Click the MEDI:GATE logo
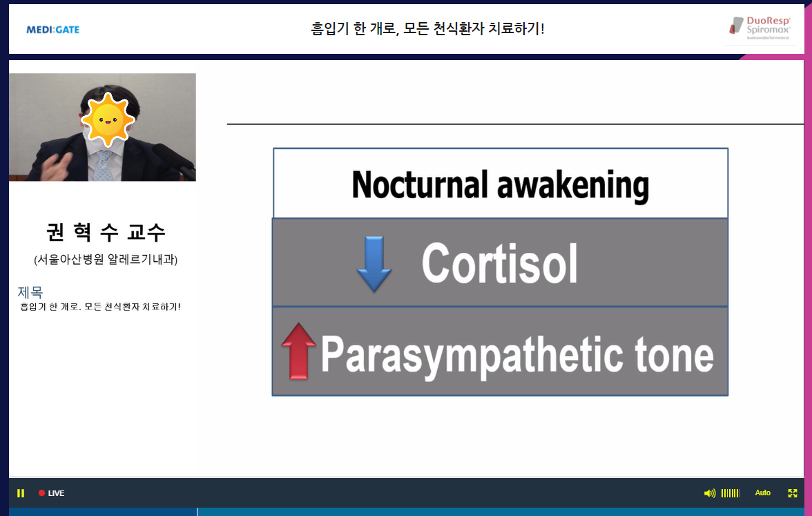 click(52, 30)
